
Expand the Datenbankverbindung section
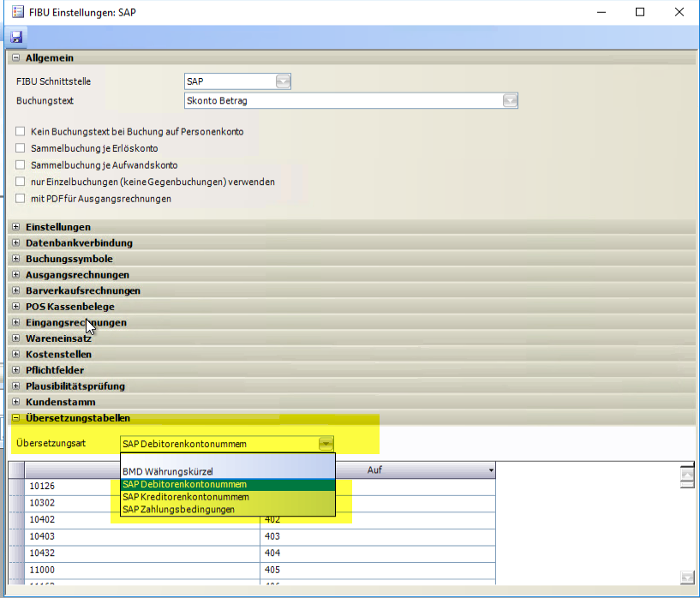point(15,243)
